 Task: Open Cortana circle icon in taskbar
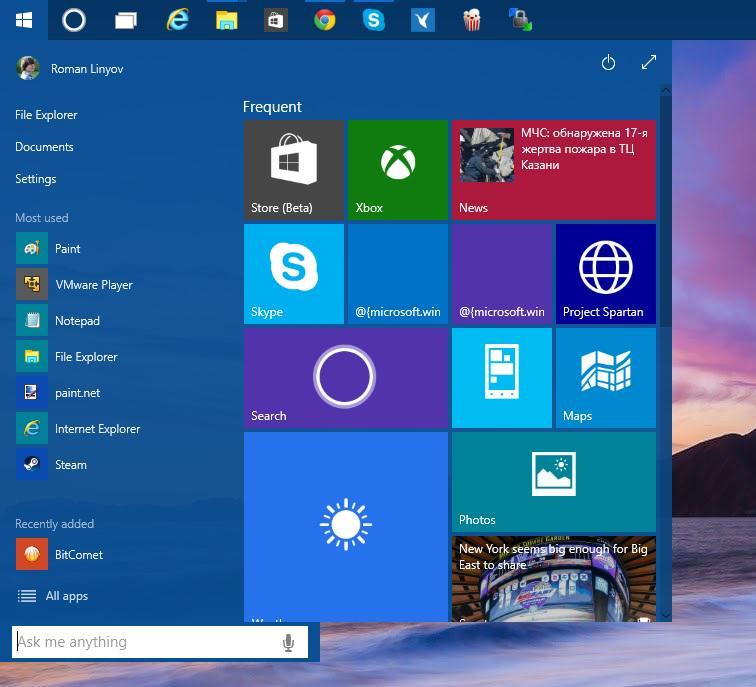tap(74, 20)
